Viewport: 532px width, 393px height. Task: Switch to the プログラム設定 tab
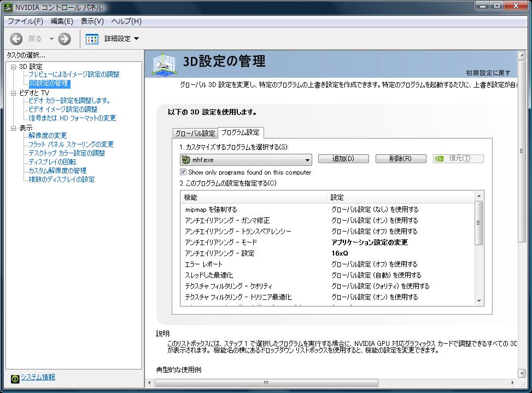click(x=240, y=132)
